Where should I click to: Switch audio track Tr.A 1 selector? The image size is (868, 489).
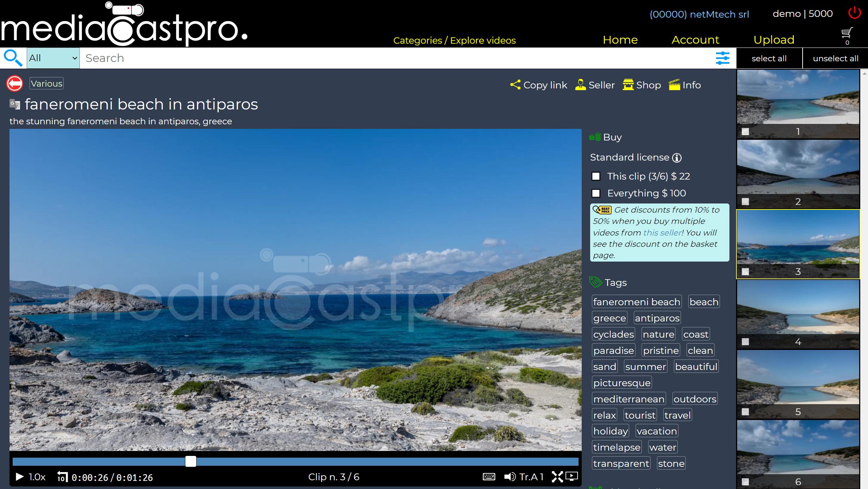[531, 477]
